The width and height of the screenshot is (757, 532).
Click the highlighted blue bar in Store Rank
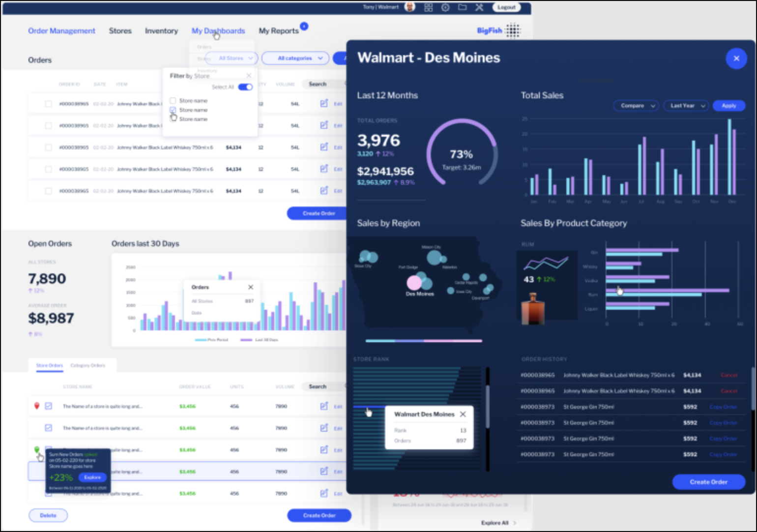(x=369, y=407)
